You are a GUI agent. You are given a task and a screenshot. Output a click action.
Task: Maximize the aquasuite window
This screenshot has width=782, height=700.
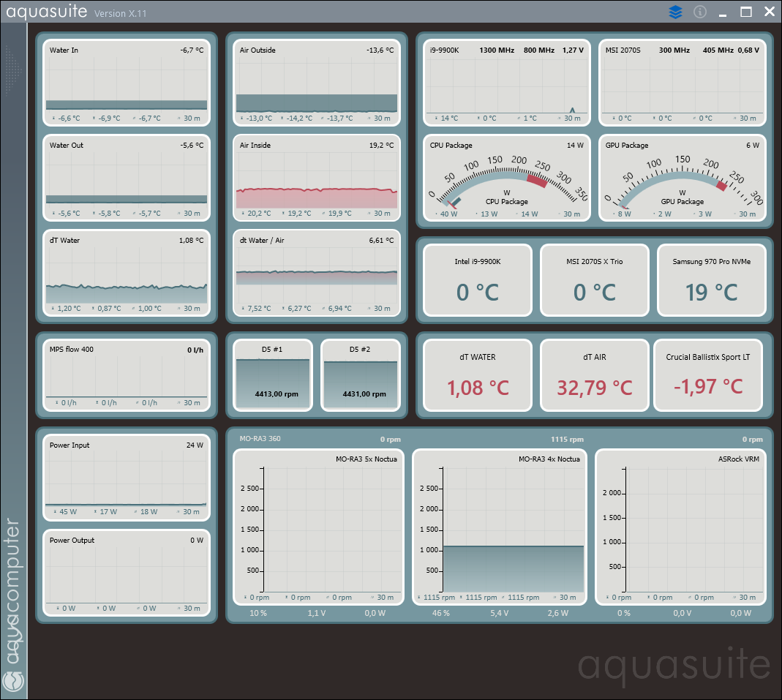click(x=746, y=12)
